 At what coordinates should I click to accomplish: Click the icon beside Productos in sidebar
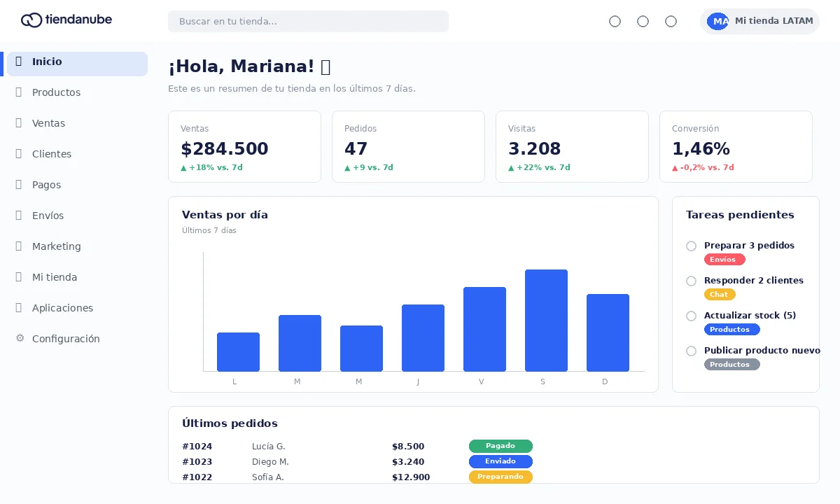19,92
